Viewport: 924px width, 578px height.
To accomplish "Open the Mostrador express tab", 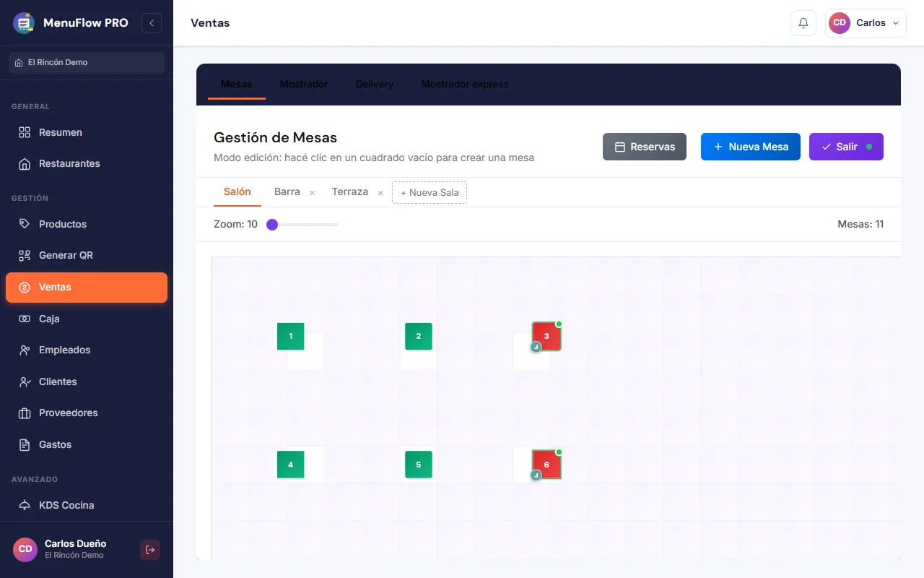I will click(465, 84).
